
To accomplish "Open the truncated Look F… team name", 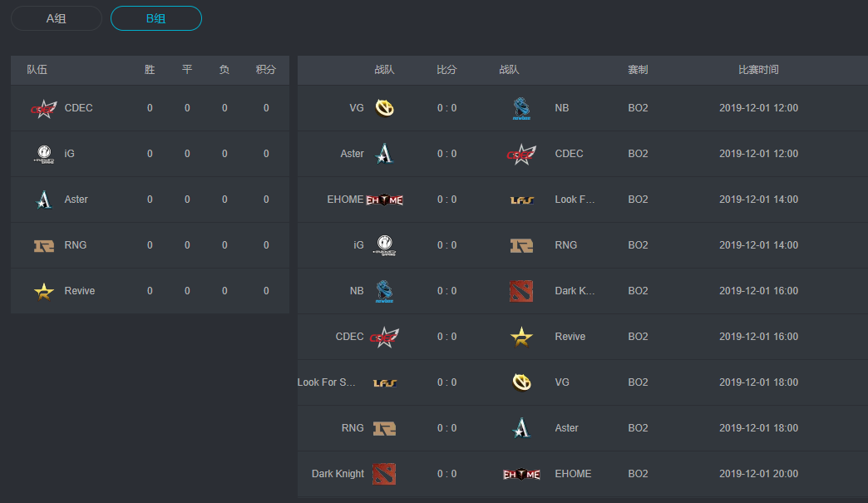I will pos(575,200).
